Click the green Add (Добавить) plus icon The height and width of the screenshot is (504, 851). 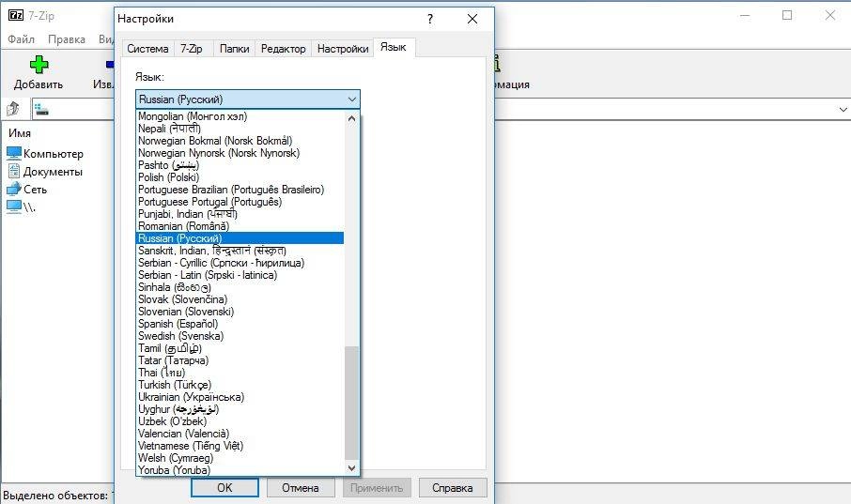click(x=39, y=65)
